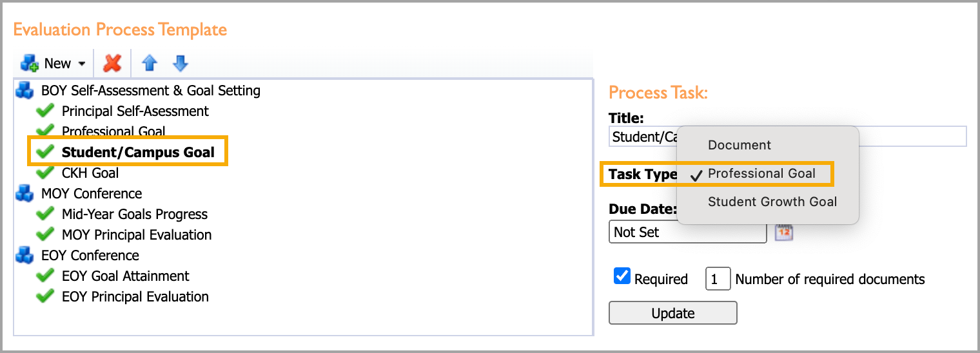980x353 pixels.
Task: Select BOY Self-Assessment & Goal Setting stage icon
Action: coord(24,91)
